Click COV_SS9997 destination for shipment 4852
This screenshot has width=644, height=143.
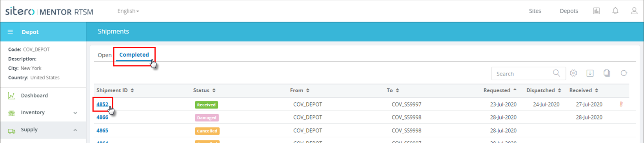click(x=406, y=104)
